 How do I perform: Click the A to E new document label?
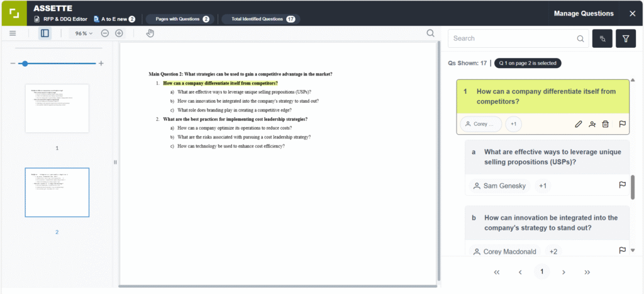114,19
